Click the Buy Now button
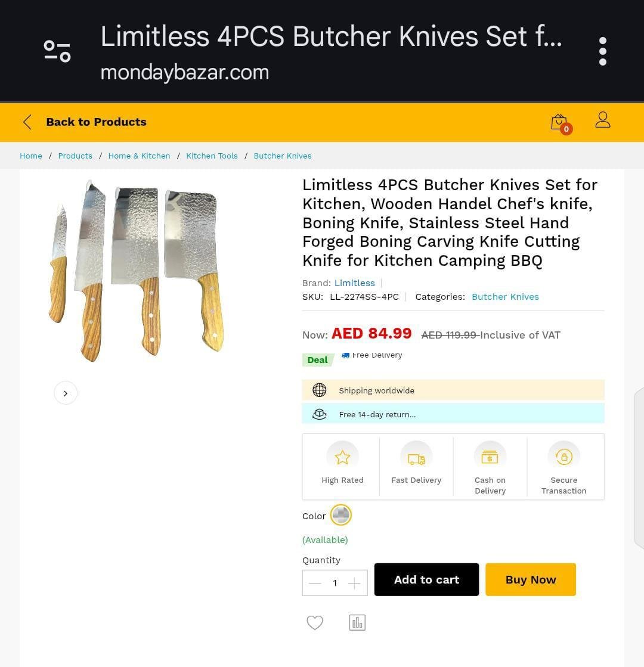 coord(530,580)
